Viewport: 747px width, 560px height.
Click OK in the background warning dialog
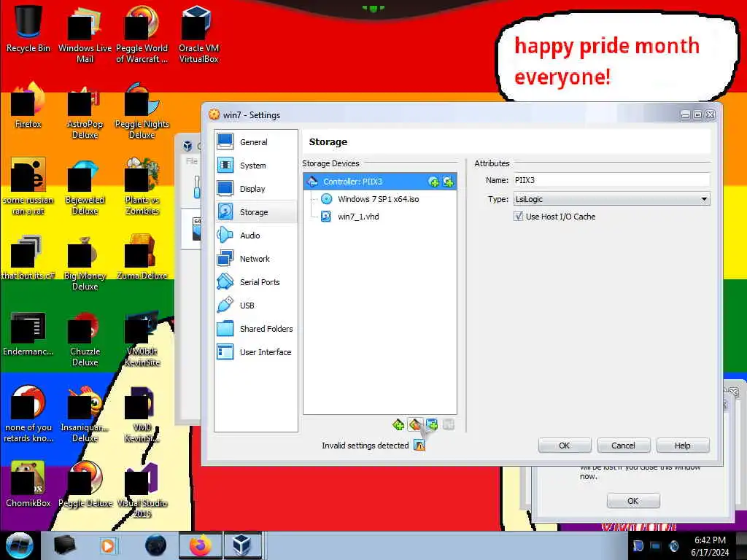(x=632, y=500)
